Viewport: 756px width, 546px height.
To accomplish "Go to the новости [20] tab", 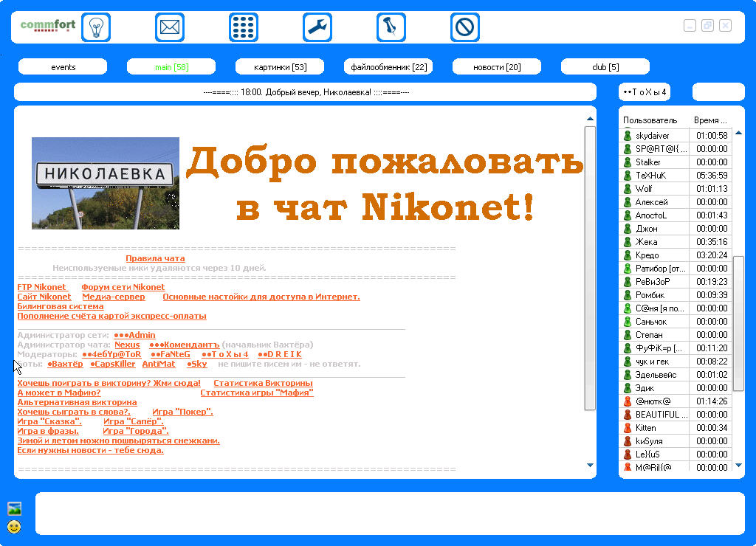I will coord(497,67).
